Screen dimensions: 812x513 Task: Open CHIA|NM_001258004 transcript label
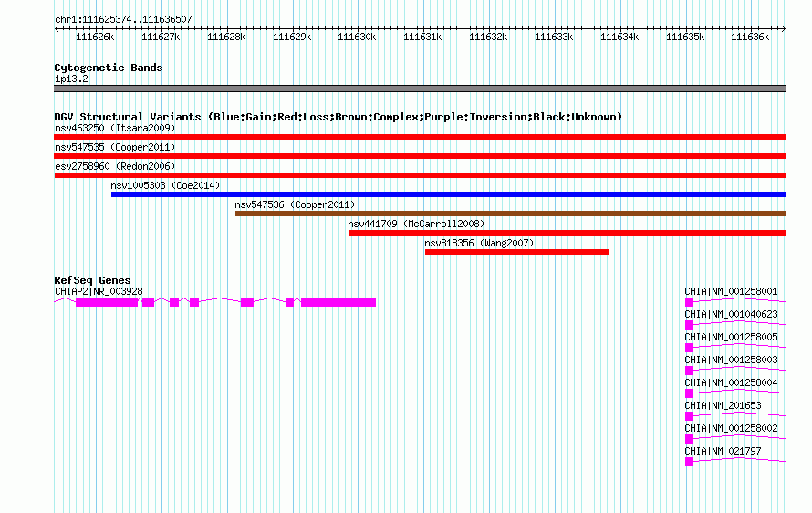click(x=731, y=383)
